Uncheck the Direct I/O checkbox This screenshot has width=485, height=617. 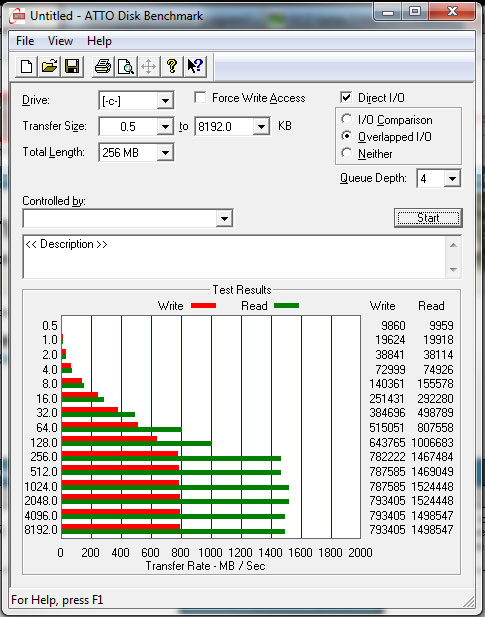click(346, 97)
